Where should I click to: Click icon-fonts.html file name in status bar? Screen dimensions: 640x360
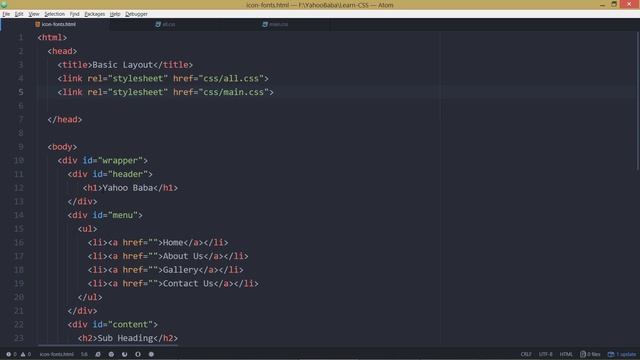56,354
